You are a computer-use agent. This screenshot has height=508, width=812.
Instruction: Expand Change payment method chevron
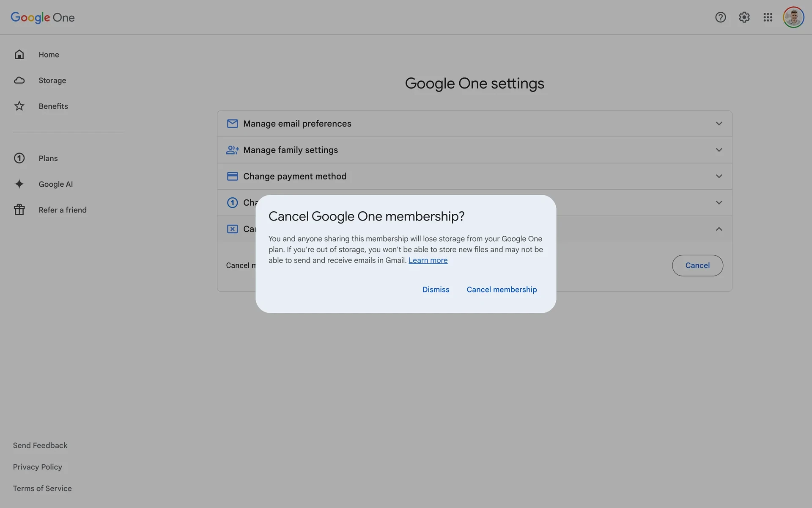pos(719,176)
